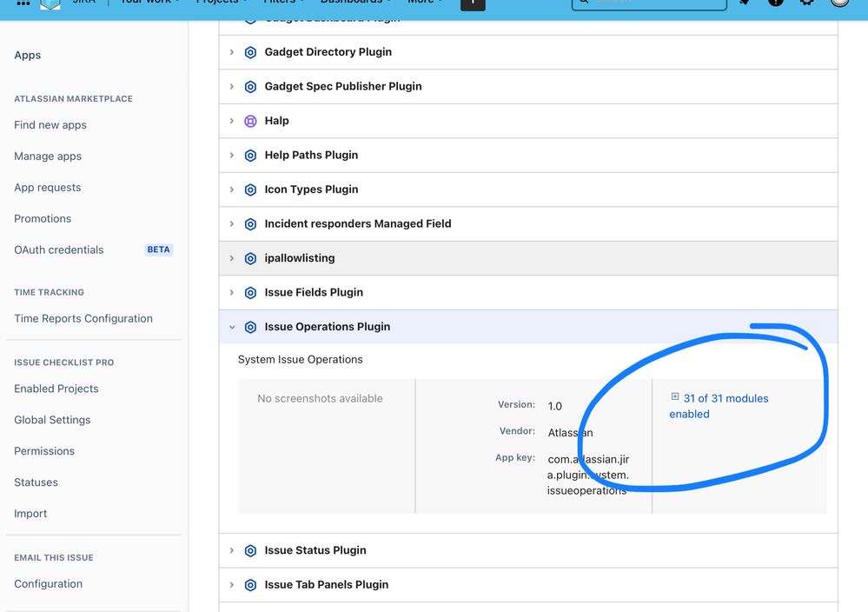This screenshot has width=868, height=612.
Task: Expand the ipallowlisting row
Action: [232, 258]
